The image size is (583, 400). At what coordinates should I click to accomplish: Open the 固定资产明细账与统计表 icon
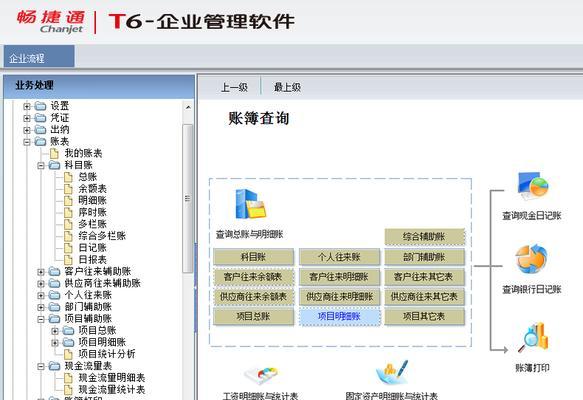point(392,373)
